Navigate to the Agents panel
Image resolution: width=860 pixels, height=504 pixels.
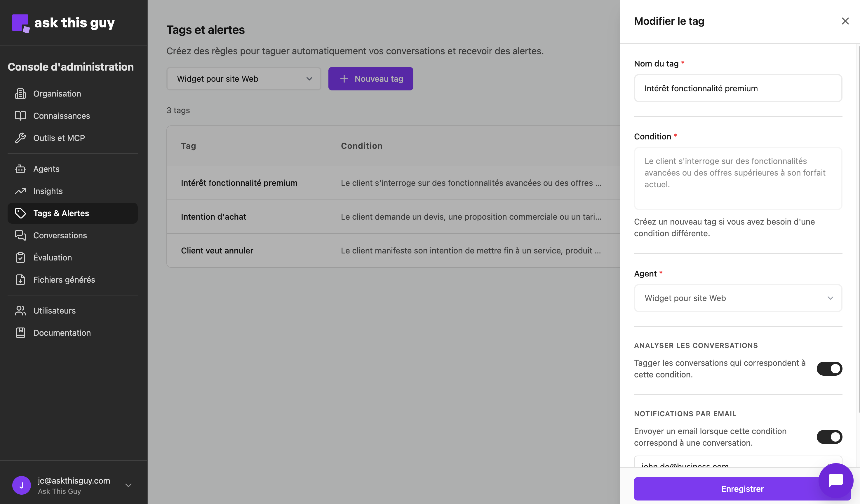[46, 169]
